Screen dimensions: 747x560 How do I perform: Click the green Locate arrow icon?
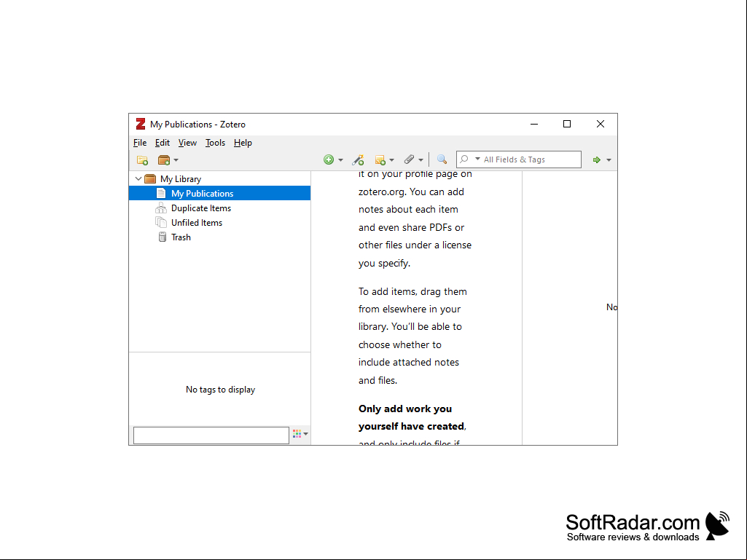[x=596, y=160]
